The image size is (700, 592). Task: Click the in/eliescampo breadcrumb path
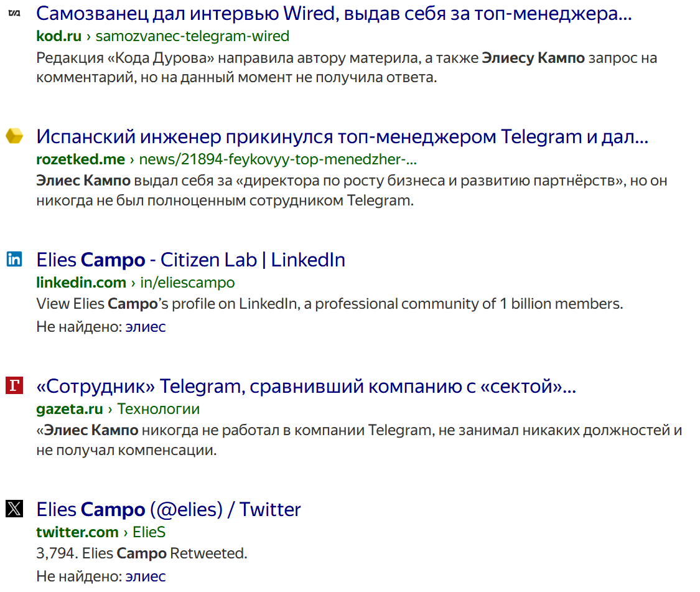click(x=187, y=283)
